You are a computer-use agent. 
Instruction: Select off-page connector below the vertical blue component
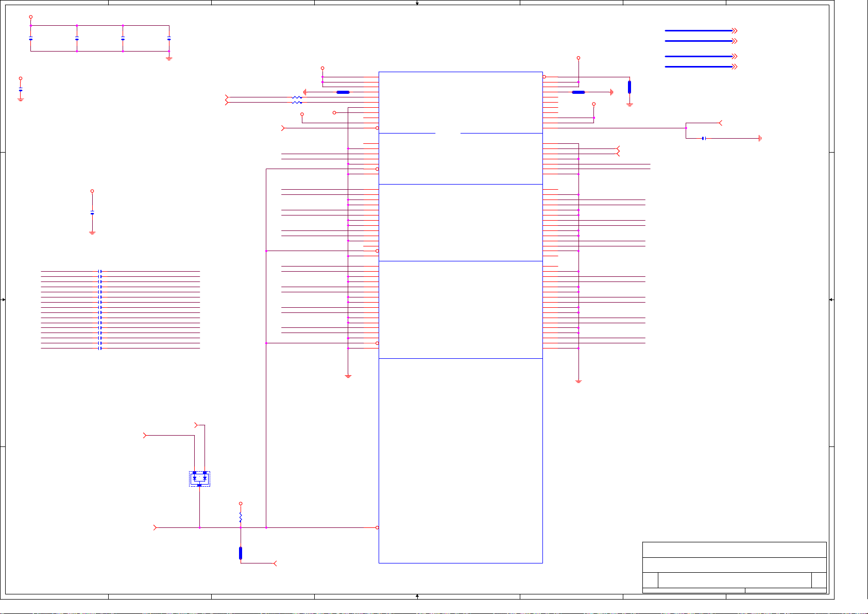[x=275, y=563]
